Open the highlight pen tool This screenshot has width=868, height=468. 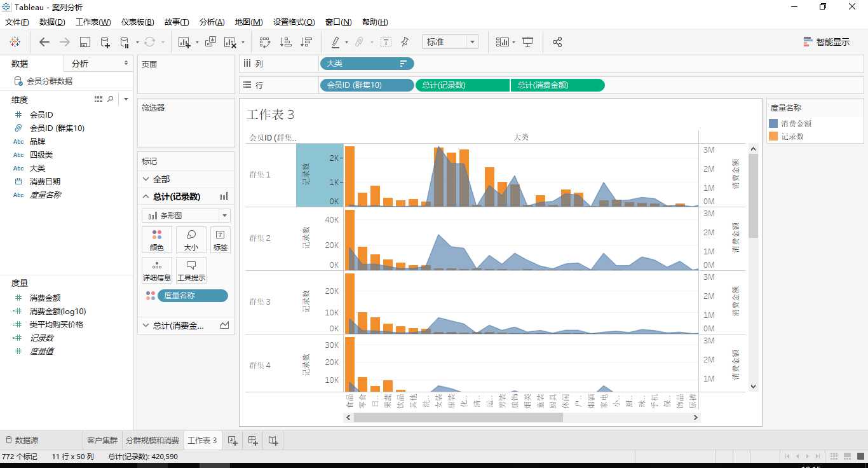click(336, 42)
